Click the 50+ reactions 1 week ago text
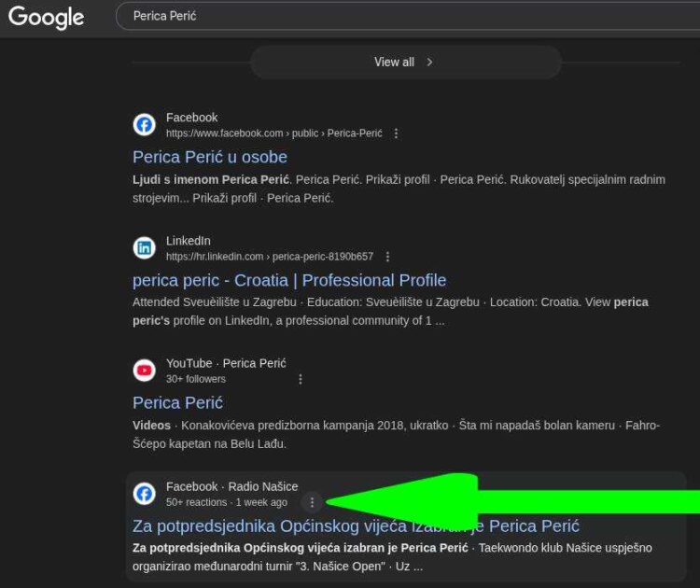The width and height of the screenshot is (700, 588). click(227, 502)
